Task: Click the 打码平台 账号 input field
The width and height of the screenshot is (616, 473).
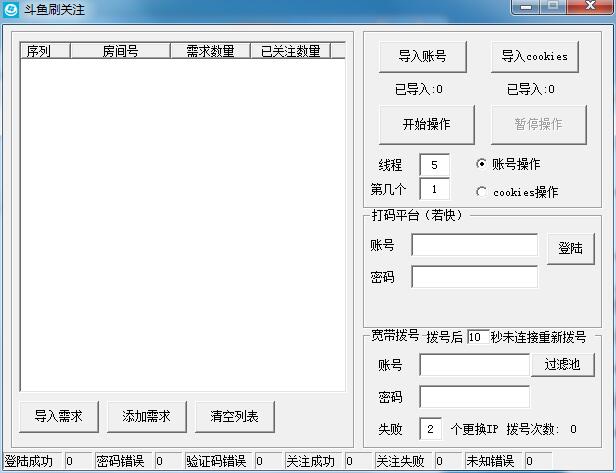Action: coord(475,245)
